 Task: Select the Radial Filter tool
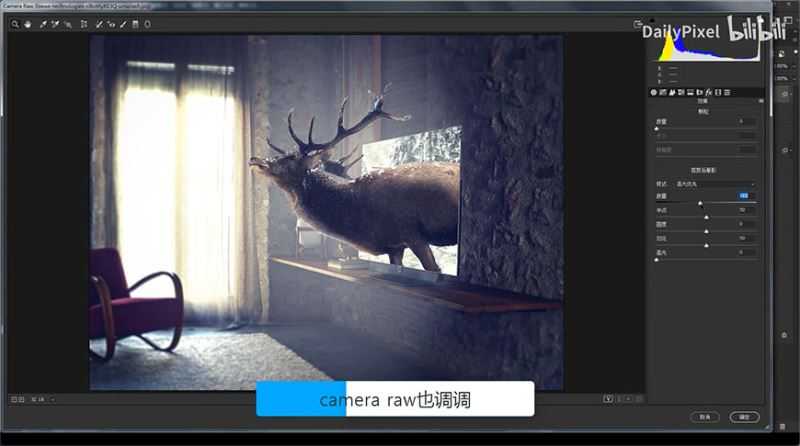pos(148,23)
